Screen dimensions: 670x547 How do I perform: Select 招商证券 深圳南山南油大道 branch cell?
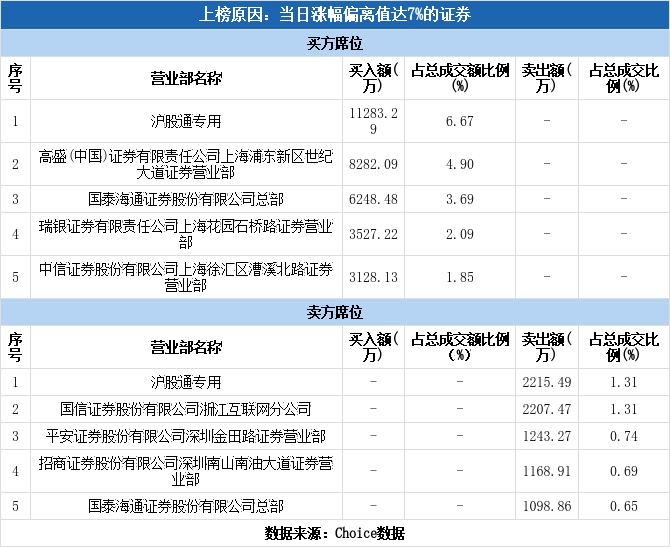(x=186, y=471)
